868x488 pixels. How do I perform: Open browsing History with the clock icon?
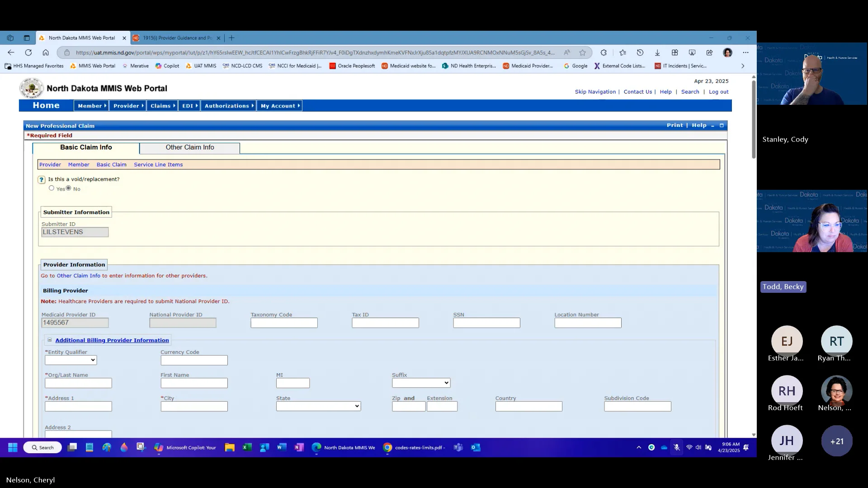point(640,52)
